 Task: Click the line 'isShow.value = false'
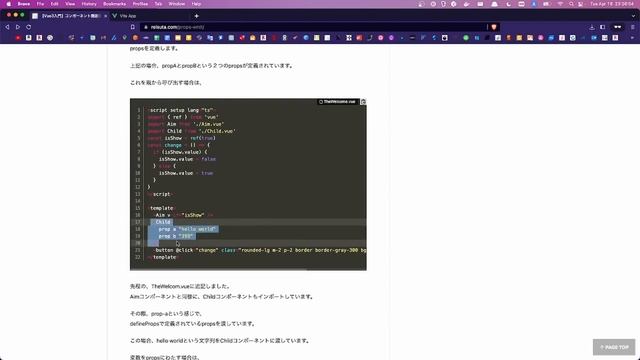[x=187, y=159]
